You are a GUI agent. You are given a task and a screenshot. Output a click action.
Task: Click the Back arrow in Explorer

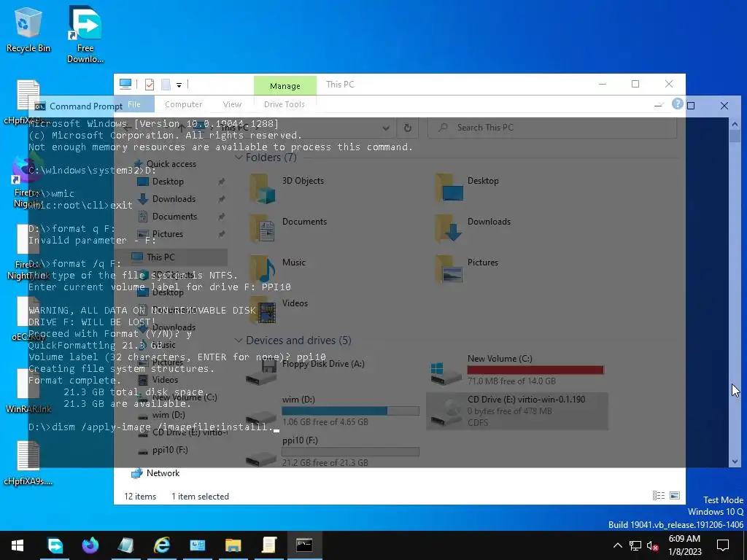tap(127, 128)
